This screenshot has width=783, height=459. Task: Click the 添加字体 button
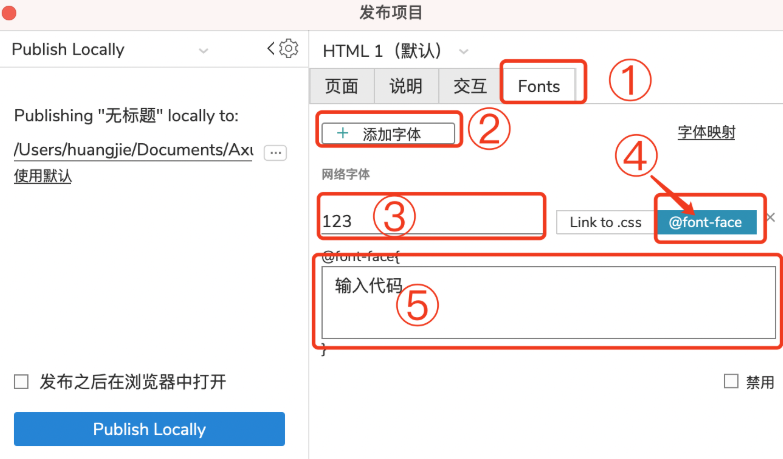[x=388, y=134]
